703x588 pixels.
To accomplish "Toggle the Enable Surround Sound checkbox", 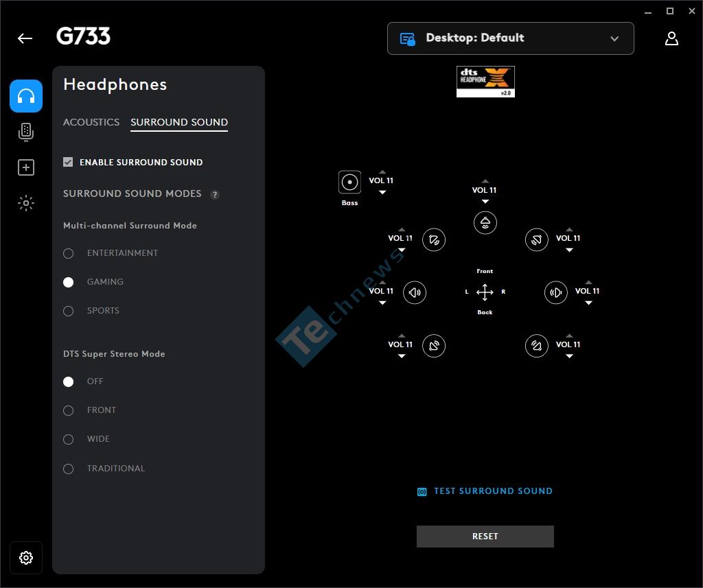I will click(x=68, y=162).
